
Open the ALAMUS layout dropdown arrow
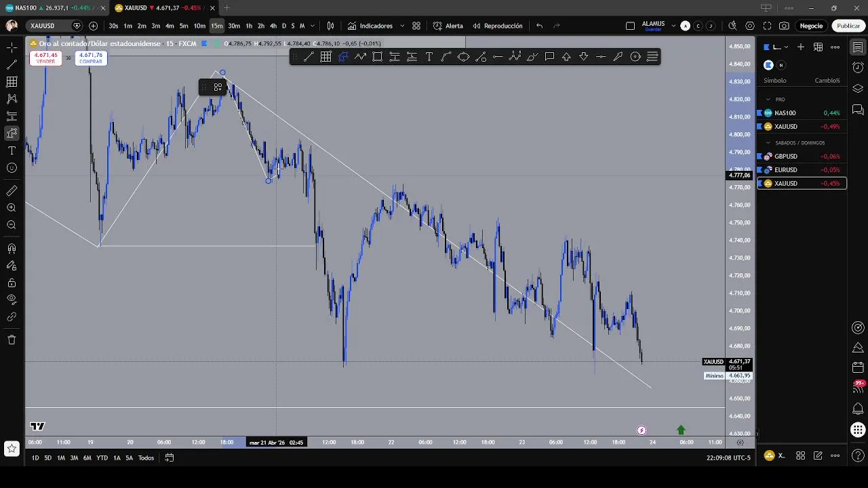pos(673,26)
